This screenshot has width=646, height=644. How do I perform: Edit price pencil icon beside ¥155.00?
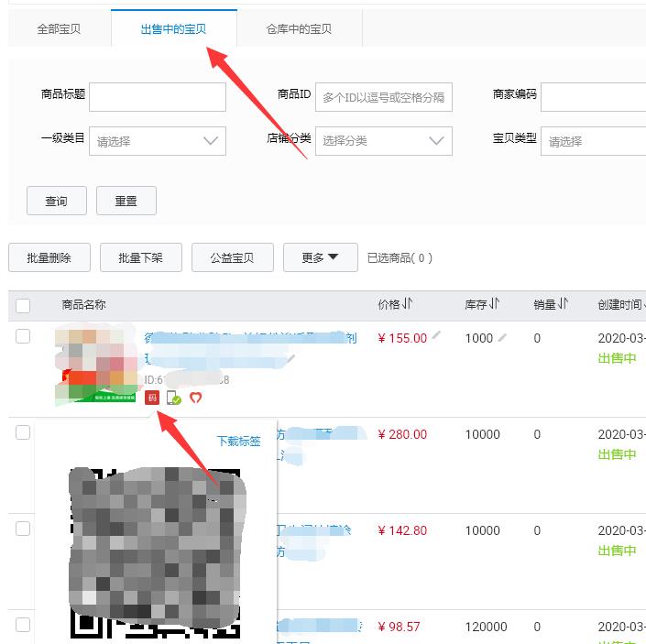(x=437, y=337)
